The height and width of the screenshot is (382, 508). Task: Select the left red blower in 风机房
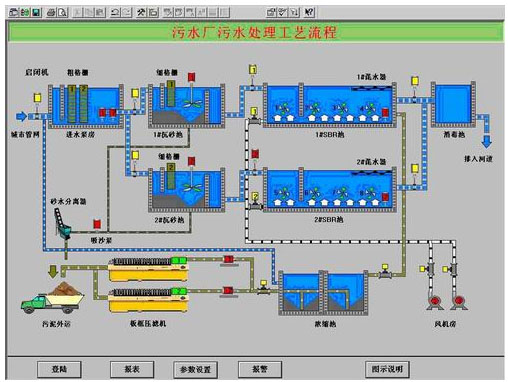(x=435, y=302)
